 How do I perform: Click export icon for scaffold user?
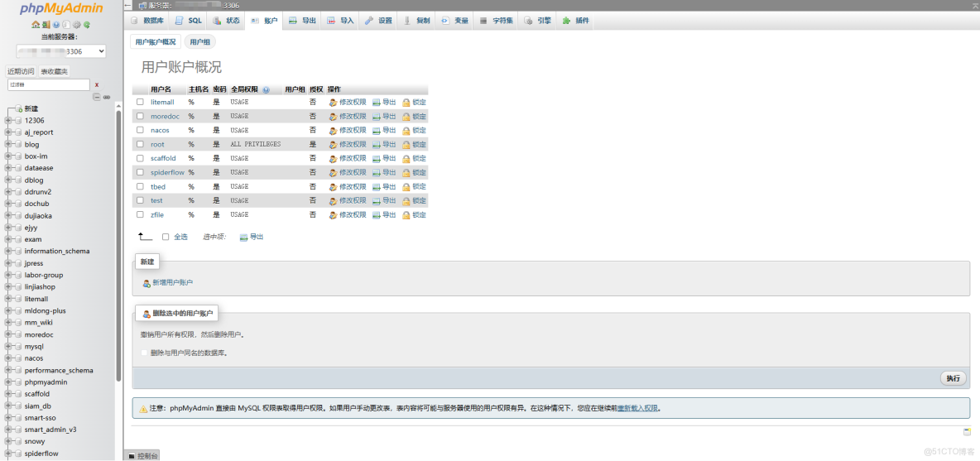[377, 159]
